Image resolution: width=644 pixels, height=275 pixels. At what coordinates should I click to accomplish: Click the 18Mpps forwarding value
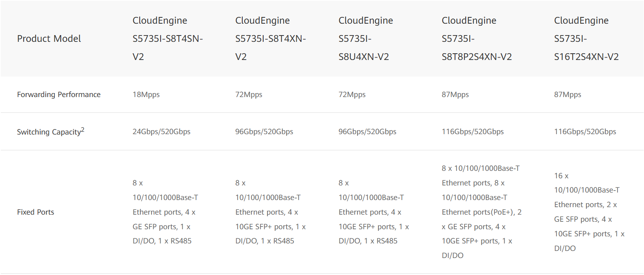tap(146, 95)
